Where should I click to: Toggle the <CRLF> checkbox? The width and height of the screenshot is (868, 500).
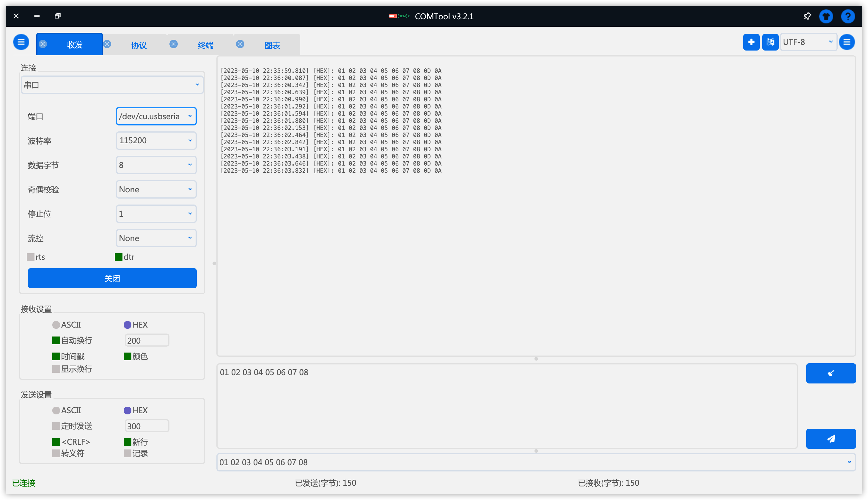click(71, 442)
